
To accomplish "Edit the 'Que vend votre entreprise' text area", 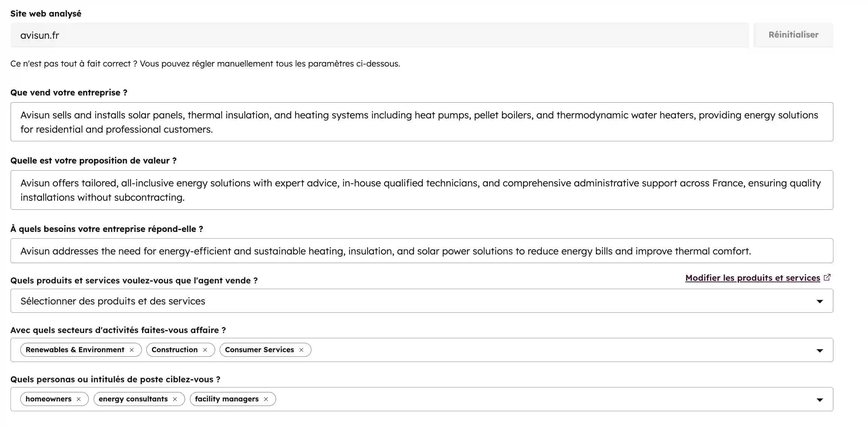I will [421, 122].
